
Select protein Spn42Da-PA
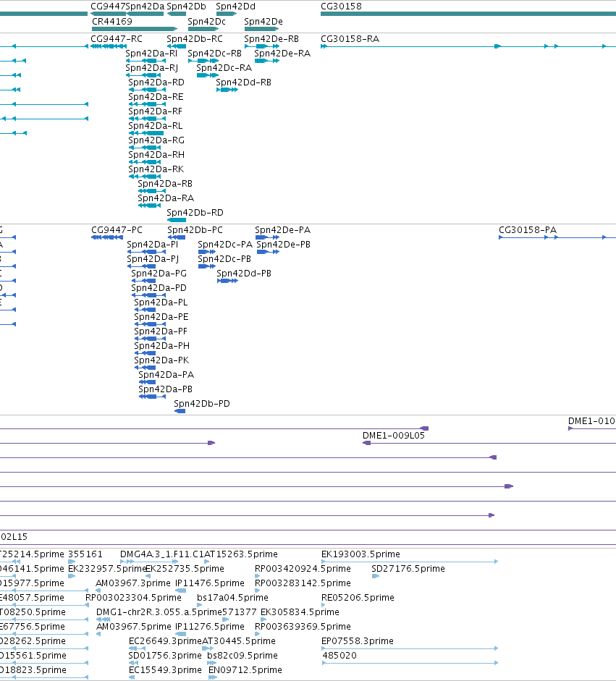(x=166, y=374)
